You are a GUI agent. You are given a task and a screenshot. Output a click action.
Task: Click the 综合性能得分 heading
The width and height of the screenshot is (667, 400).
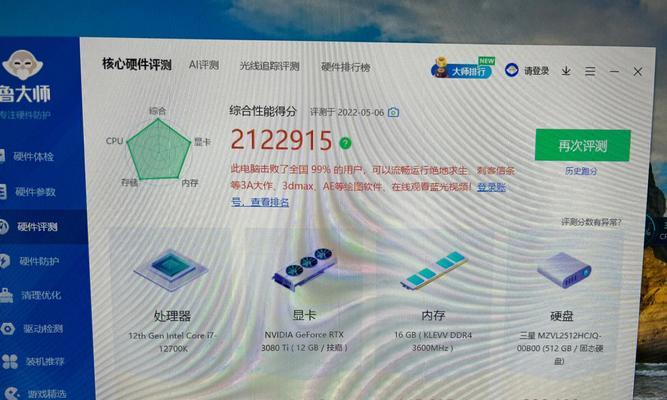pos(263,111)
